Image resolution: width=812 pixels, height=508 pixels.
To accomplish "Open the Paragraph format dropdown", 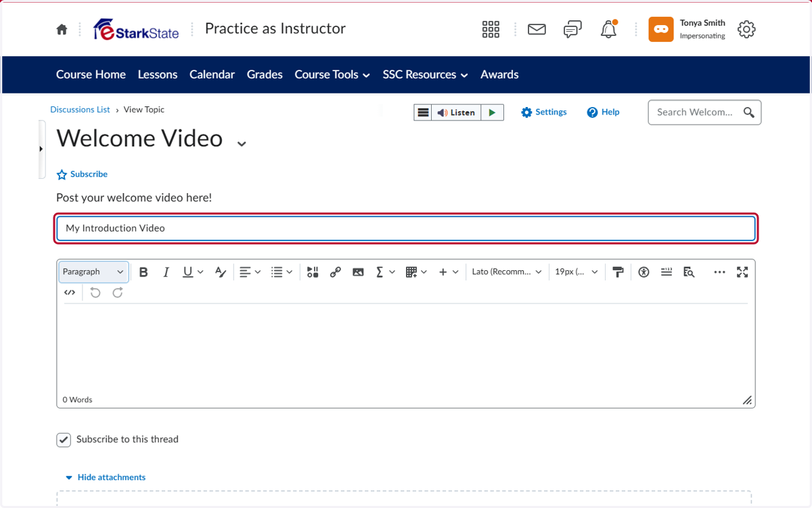I will tap(93, 272).
